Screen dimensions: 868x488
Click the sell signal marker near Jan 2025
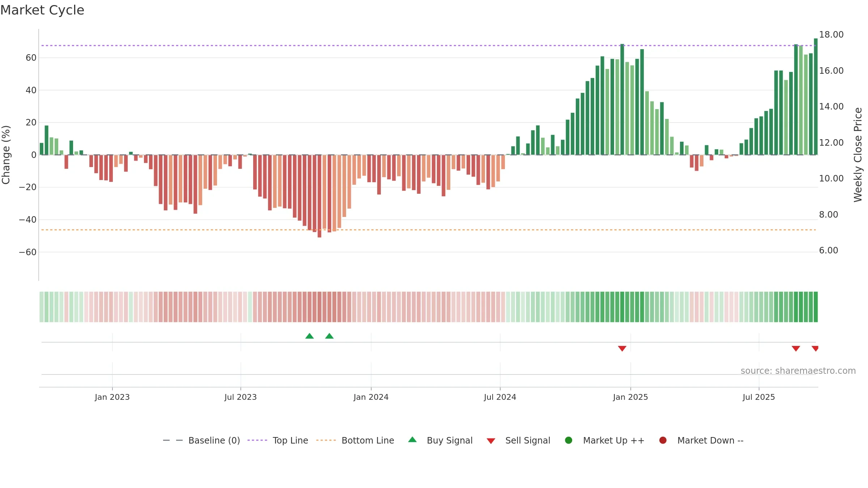[622, 348]
